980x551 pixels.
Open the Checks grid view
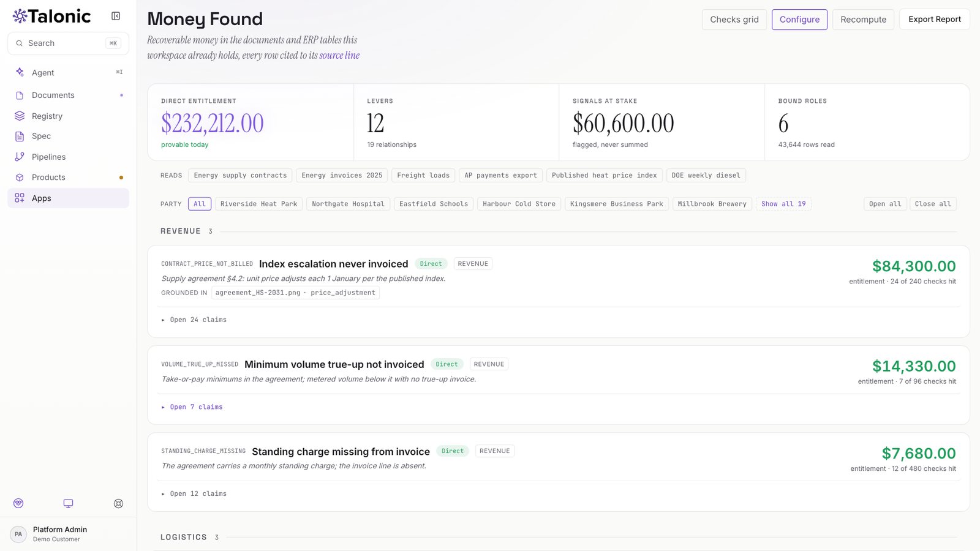(x=734, y=19)
